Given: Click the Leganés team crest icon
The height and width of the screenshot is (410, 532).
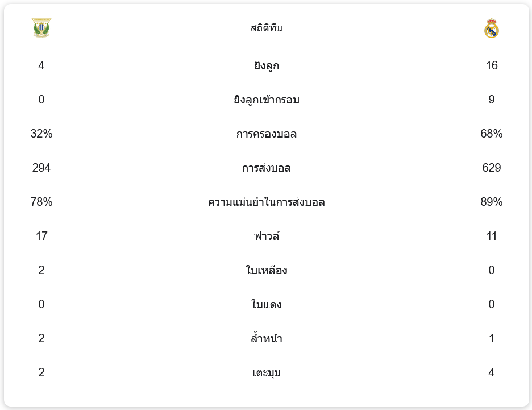Looking at the screenshot, I should pyautogui.click(x=41, y=28).
